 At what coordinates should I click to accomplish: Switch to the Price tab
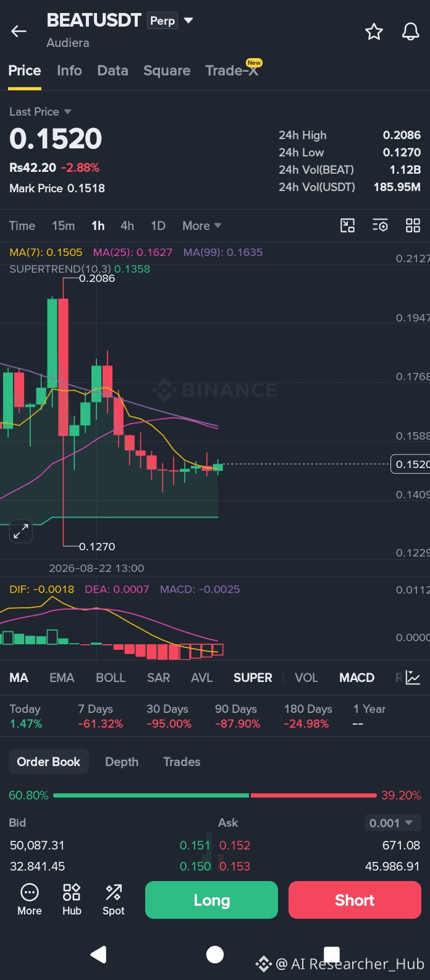coord(25,70)
